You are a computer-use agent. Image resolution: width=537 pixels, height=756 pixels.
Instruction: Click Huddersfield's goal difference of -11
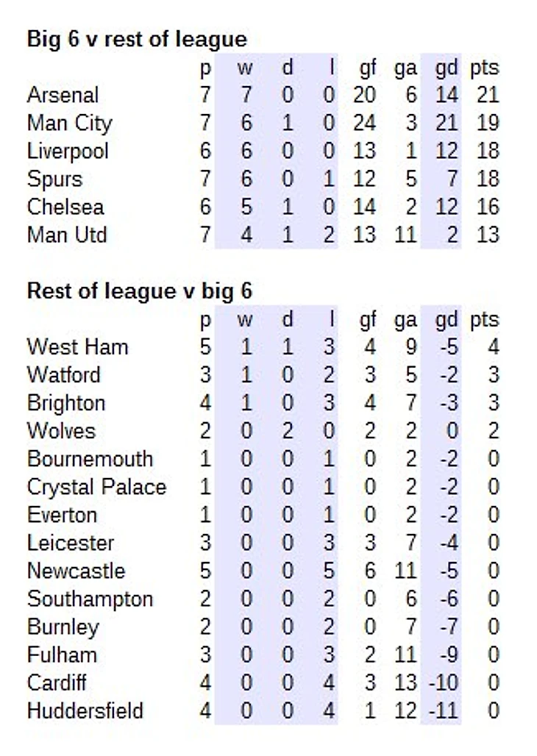(x=446, y=711)
